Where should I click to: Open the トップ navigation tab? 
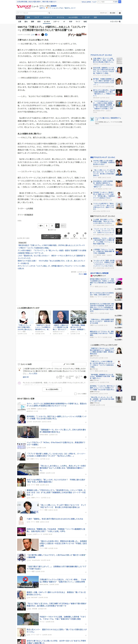(20, 17)
